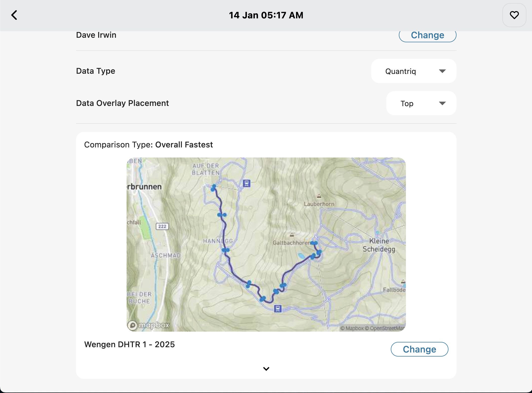Click the upper train station map icon
Image resolution: width=532 pixels, height=393 pixels.
[247, 183]
